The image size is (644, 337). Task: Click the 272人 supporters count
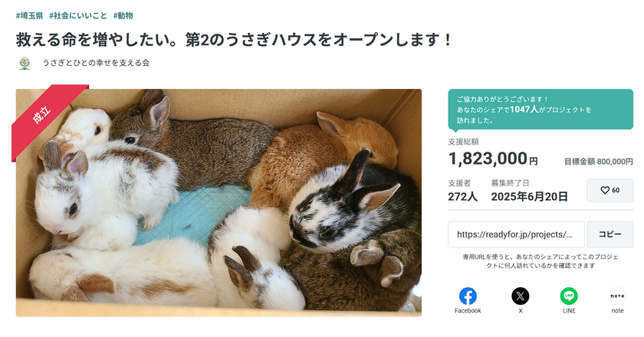click(x=462, y=197)
